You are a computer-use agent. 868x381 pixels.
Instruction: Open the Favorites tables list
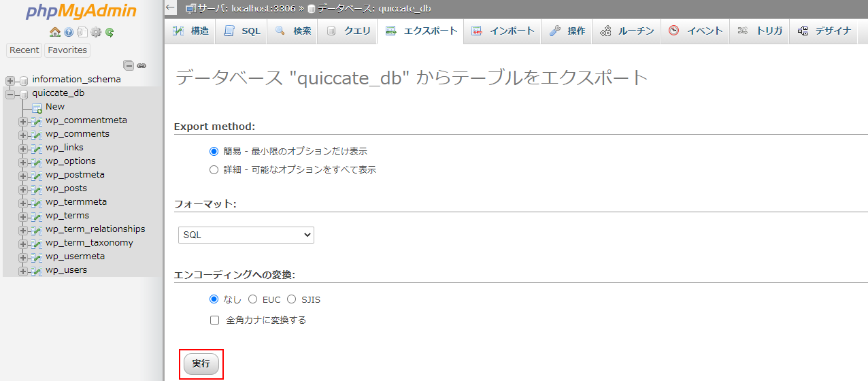67,50
